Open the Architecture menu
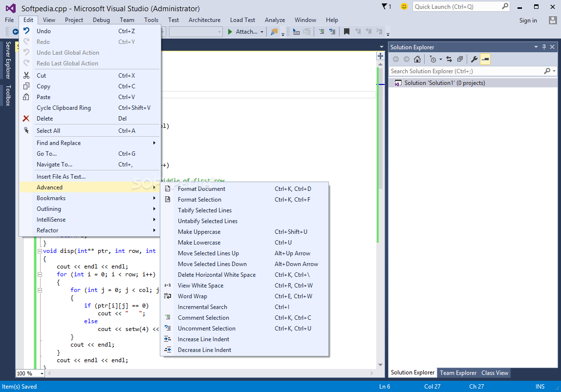The height and width of the screenshot is (392, 561). (204, 20)
